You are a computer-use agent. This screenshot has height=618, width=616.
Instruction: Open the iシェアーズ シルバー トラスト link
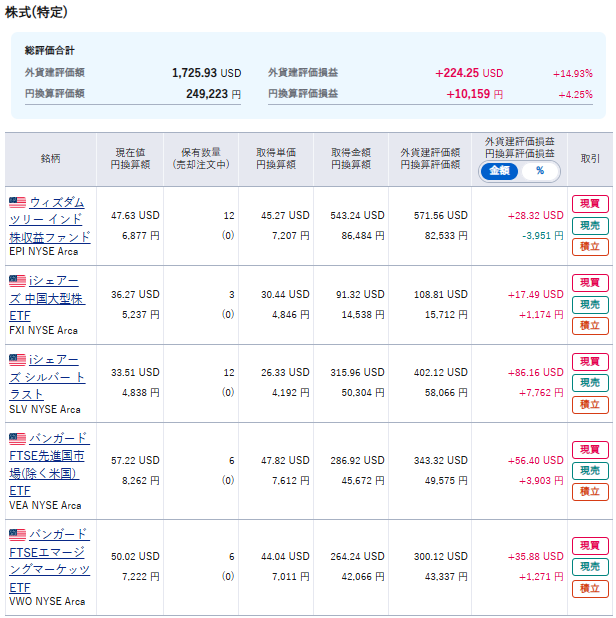pyautogui.click(x=47, y=377)
